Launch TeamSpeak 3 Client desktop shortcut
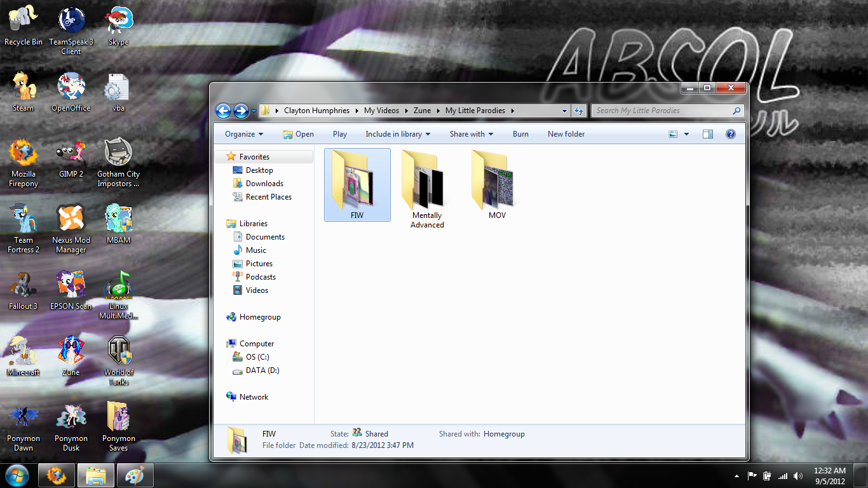The image size is (868, 488). pos(71,29)
